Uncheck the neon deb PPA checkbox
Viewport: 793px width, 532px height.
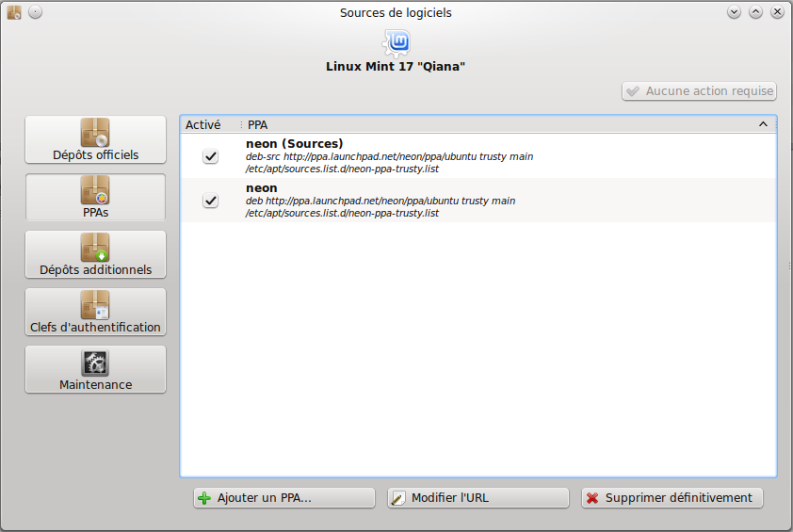210,201
